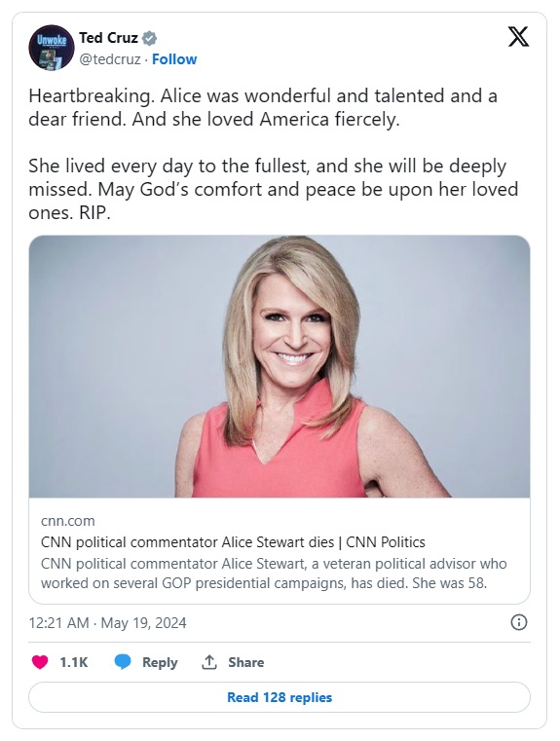Screen dimensions: 560x741
Task: Click the share upload arrow icon
Action: coord(208,662)
